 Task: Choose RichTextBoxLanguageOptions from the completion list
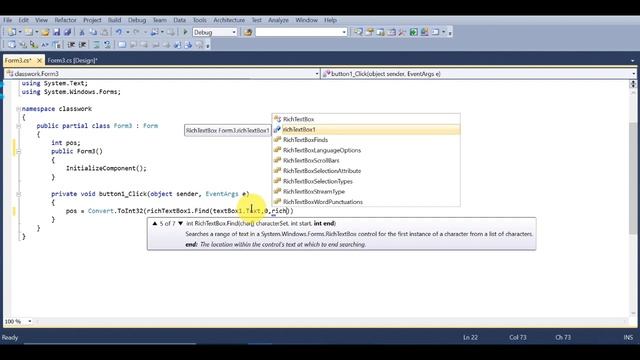pyautogui.click(x=366, y=150)
